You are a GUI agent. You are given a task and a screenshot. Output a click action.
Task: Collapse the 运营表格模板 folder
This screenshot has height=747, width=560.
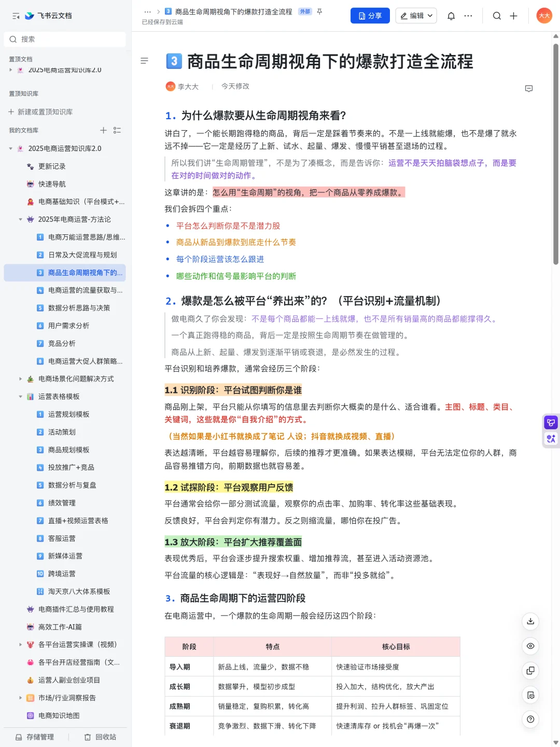pyautogui.click(x=21, y=397)
